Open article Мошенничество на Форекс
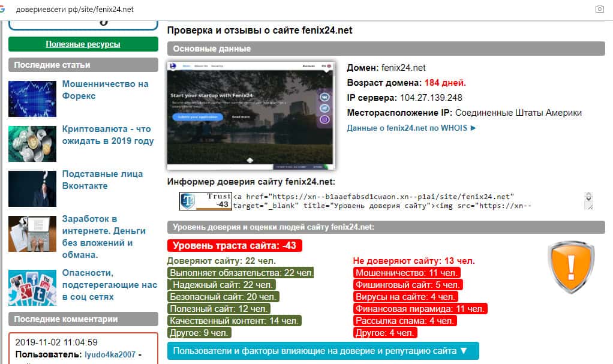This screenshot has width=613, height=364. pos(105,90)
